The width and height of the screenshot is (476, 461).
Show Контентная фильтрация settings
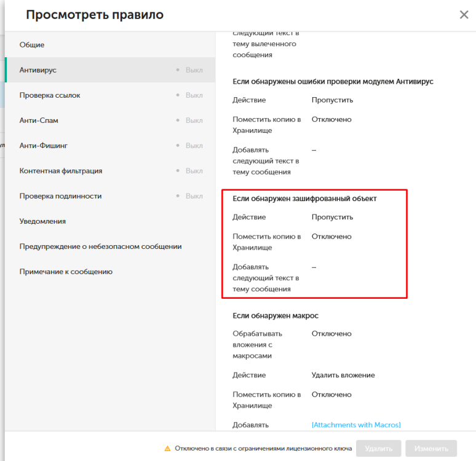point(61,171)
